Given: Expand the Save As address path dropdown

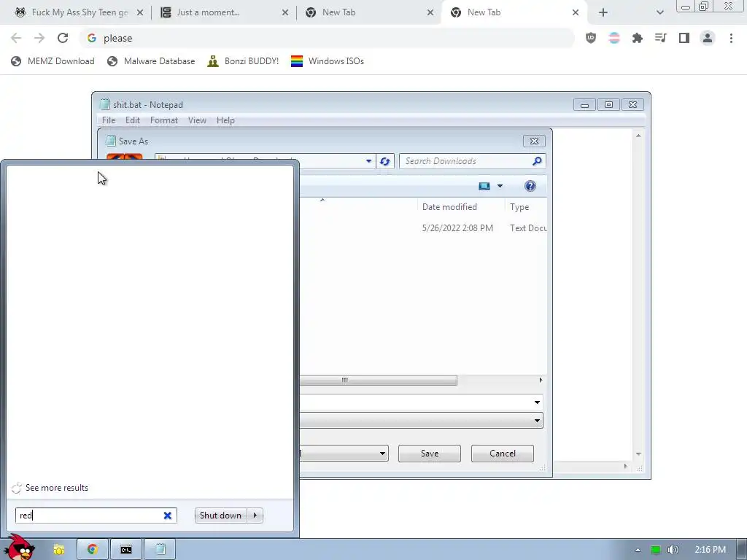Looking at the screenshot, I should pos(368,161).
